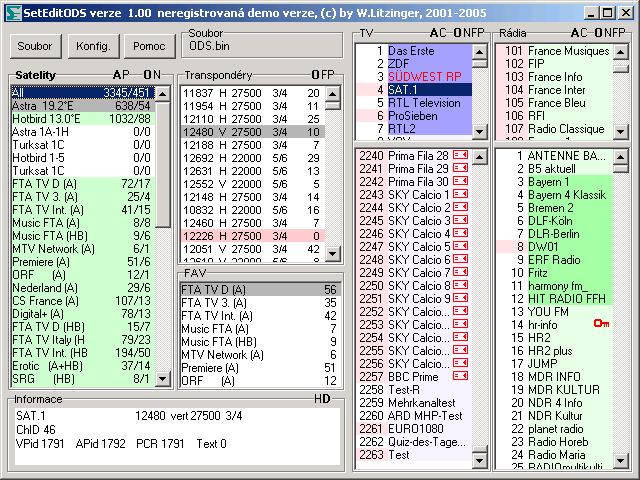Select MTV Network (A) in FAV list
Screen dimensions: 640x480
(260, 355)
